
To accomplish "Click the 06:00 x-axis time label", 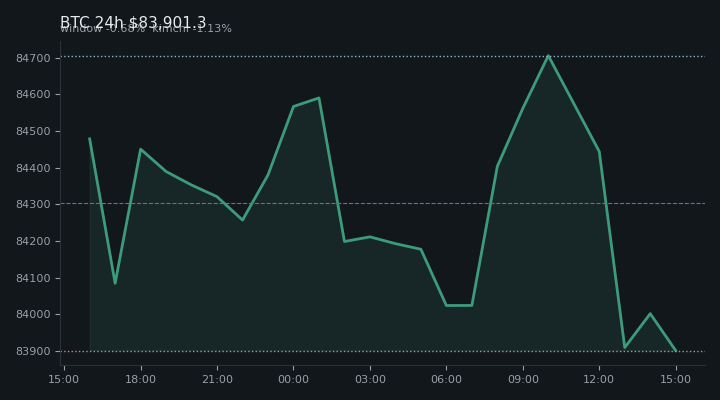I will [x=446, y=379].
